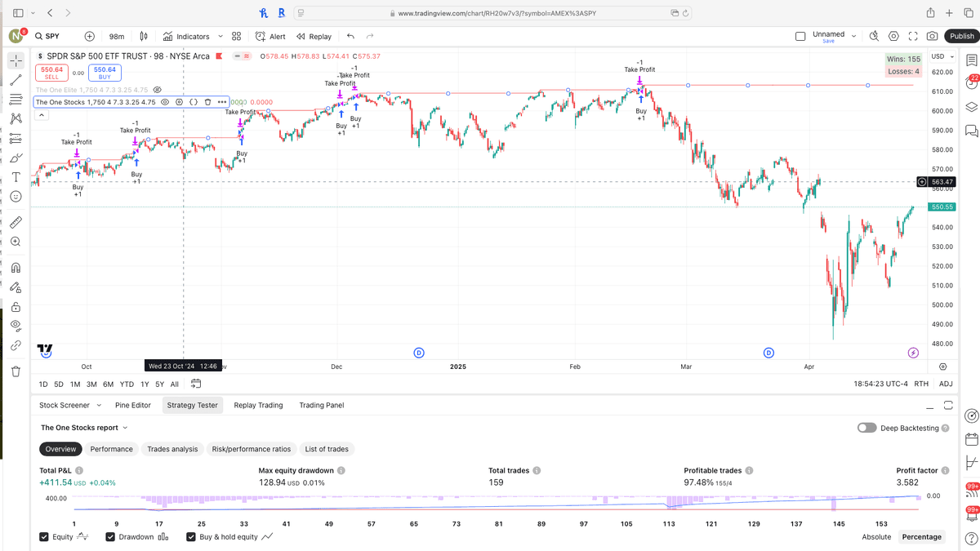Screen dimensions: 980x551
Task: Open quick search lightning icon
Action: tap(874, 36)
